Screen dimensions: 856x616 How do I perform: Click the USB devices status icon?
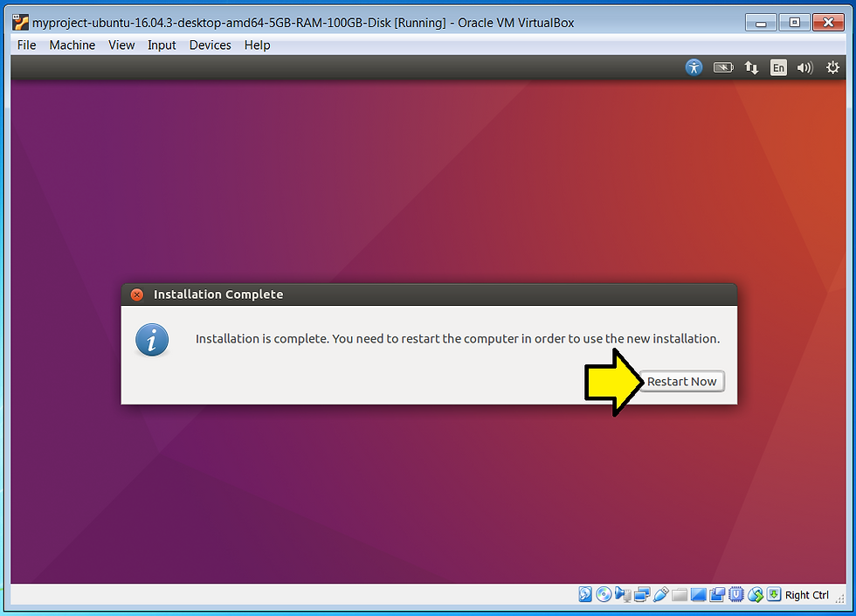(x=660, y=594)
